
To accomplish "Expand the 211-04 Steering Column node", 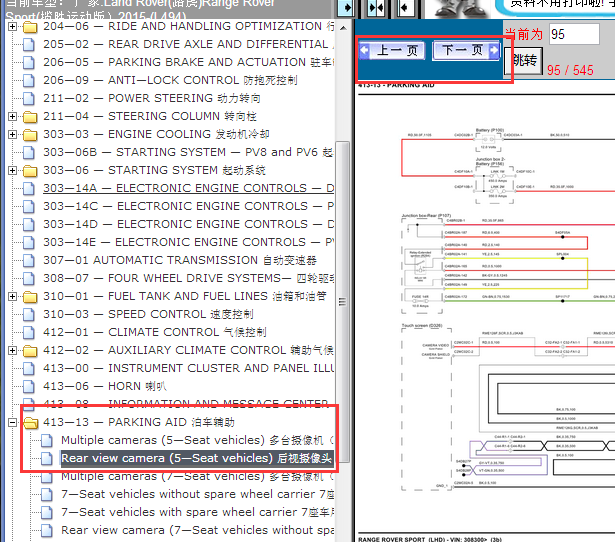I will point(13,116).
